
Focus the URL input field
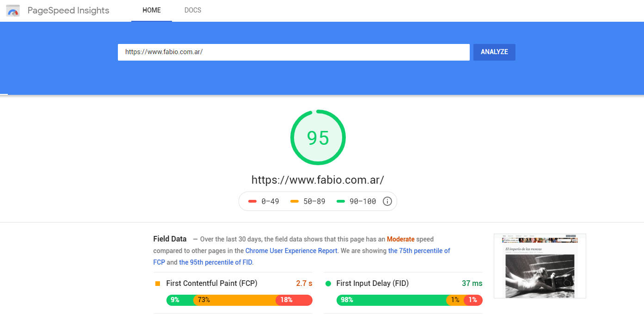pos(294,52)
